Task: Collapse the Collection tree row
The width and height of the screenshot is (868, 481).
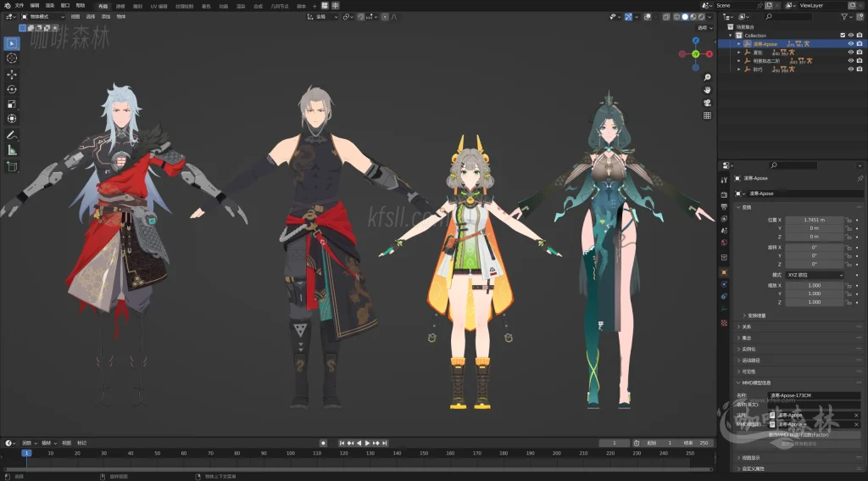Action: pos(731,36)
